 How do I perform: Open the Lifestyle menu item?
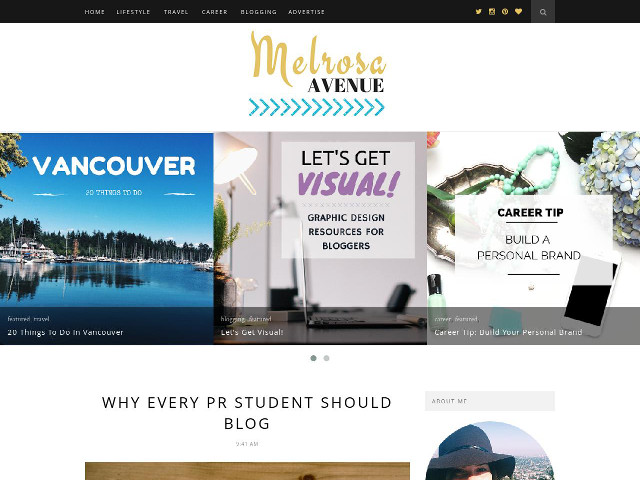pyautogui.click(x=133, y=12)
